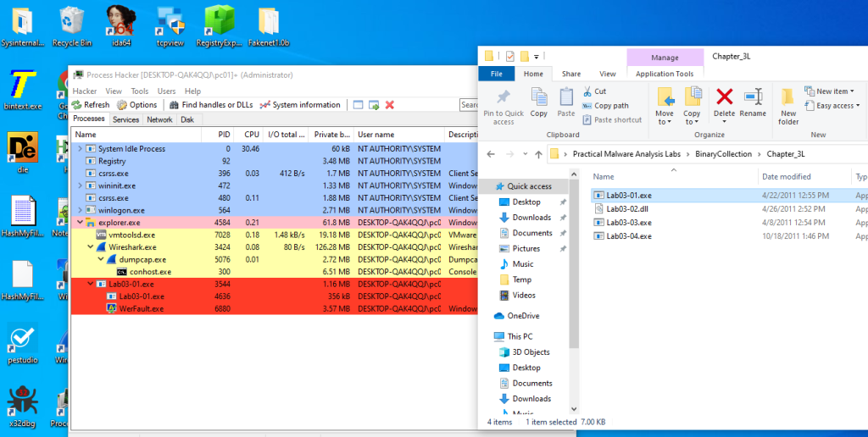Click Find handles or DLLs

[x=211, y=104]
